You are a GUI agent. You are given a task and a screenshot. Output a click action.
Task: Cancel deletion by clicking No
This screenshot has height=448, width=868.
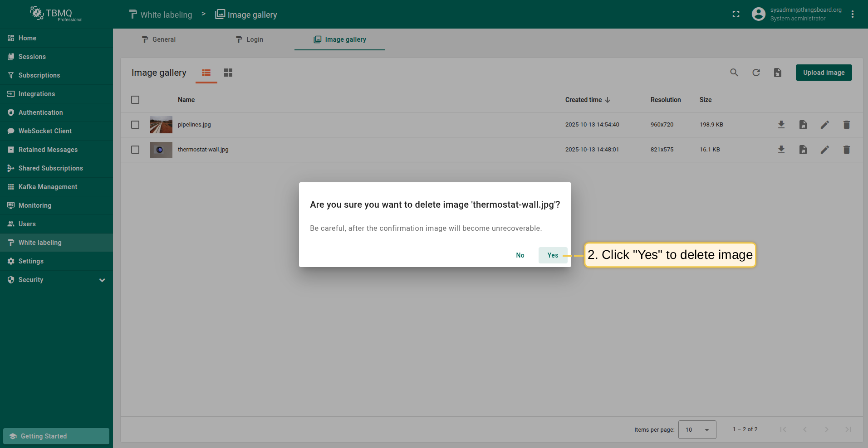click(x=520, y=255)
